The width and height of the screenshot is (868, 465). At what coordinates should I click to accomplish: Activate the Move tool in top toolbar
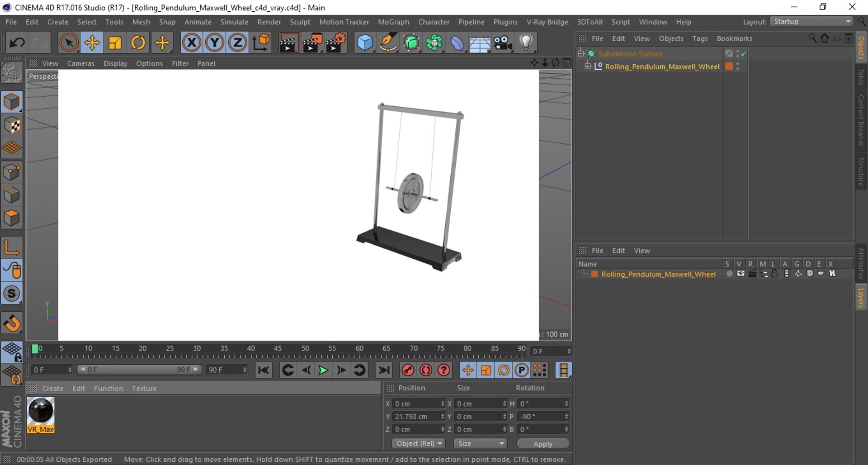point(92,43)
